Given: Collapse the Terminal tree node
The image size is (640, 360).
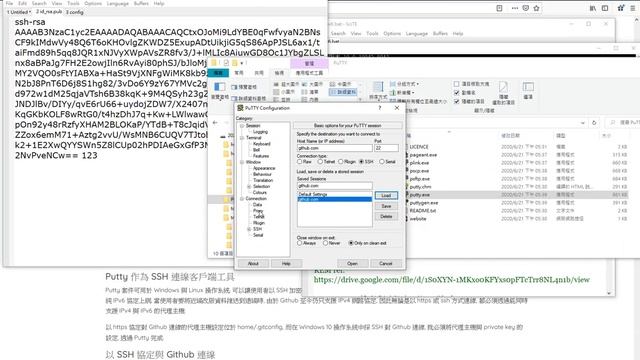Looking at the screenshot, I should 242,138.
